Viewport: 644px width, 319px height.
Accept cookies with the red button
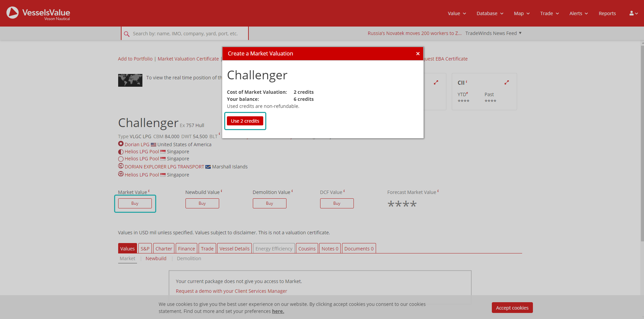[512, 308]
